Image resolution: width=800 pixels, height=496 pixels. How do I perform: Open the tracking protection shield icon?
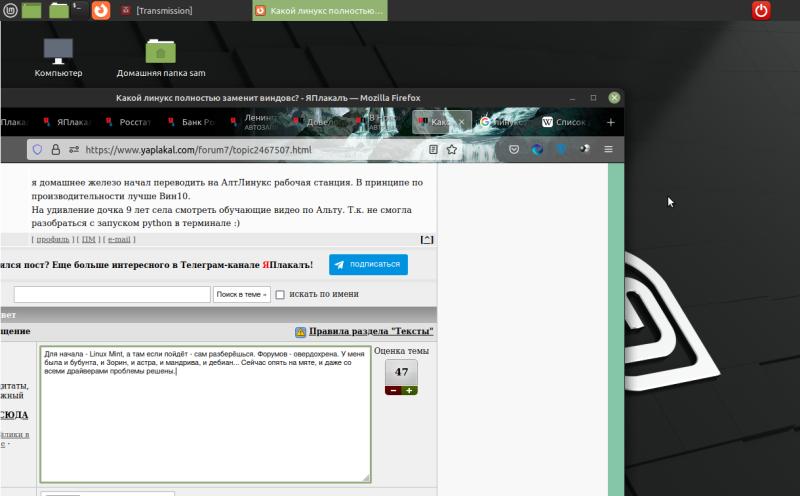[x=37, y=150]
